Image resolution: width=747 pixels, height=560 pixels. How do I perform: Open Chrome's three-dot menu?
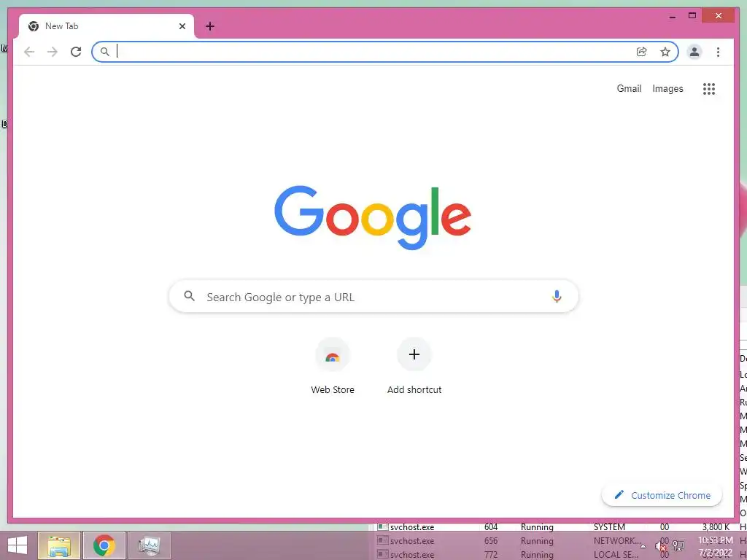tap(718, 52)
